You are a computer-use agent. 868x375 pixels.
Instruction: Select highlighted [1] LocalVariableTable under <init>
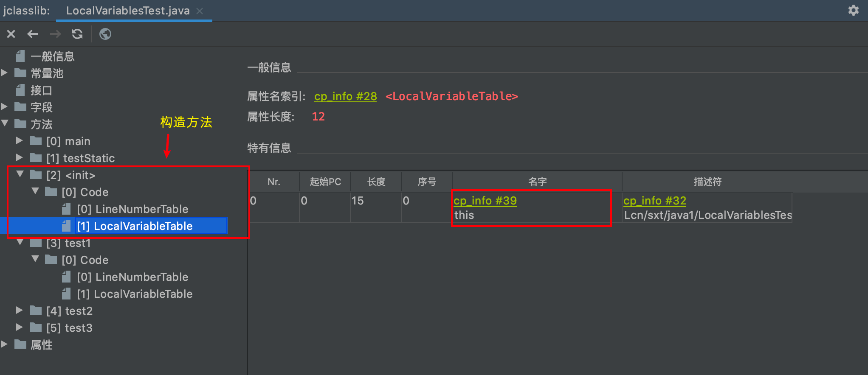coord(135,226)
